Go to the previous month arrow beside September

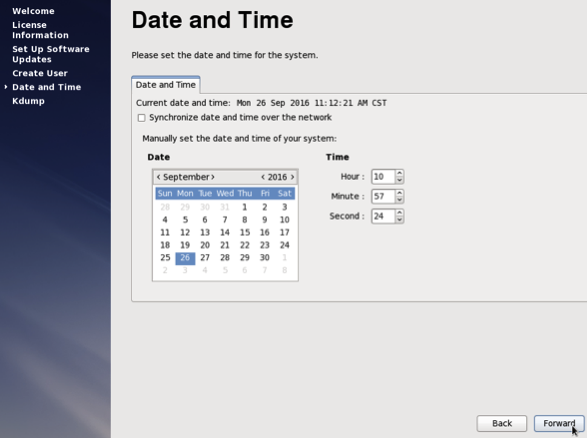point(159,177)
